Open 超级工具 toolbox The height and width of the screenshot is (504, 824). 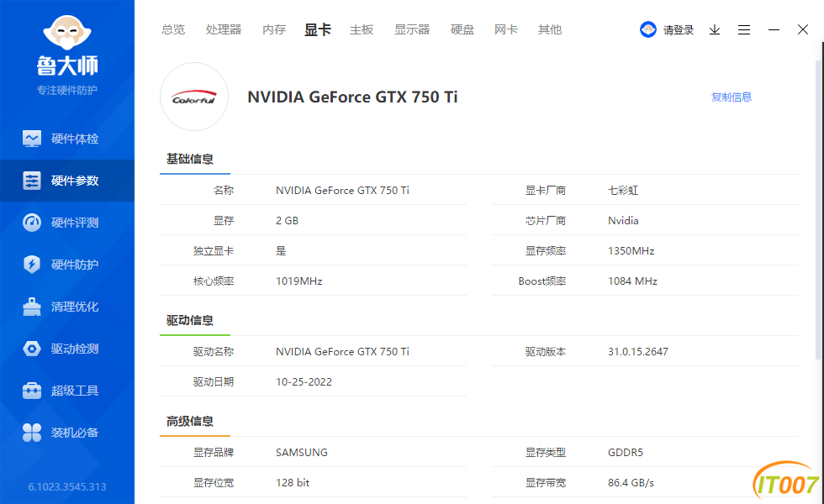click(x=67, y=391)
